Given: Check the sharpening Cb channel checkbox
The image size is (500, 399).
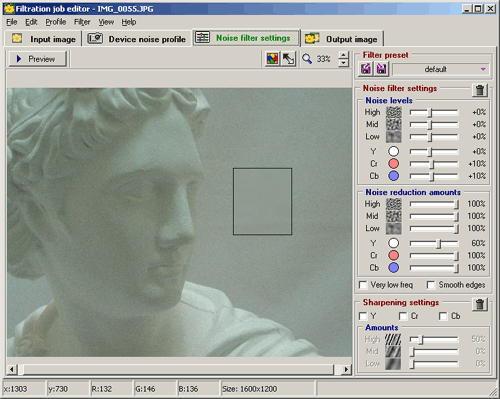Looking at the screenshot, I should point(443,316).
